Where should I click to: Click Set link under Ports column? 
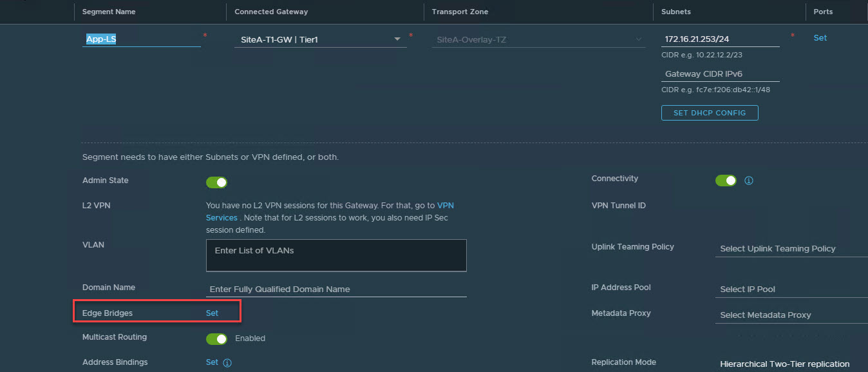tap(820, 38)
